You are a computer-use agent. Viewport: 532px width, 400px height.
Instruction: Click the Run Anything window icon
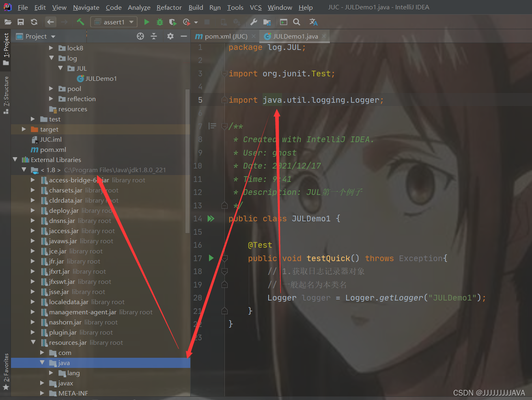284,22
